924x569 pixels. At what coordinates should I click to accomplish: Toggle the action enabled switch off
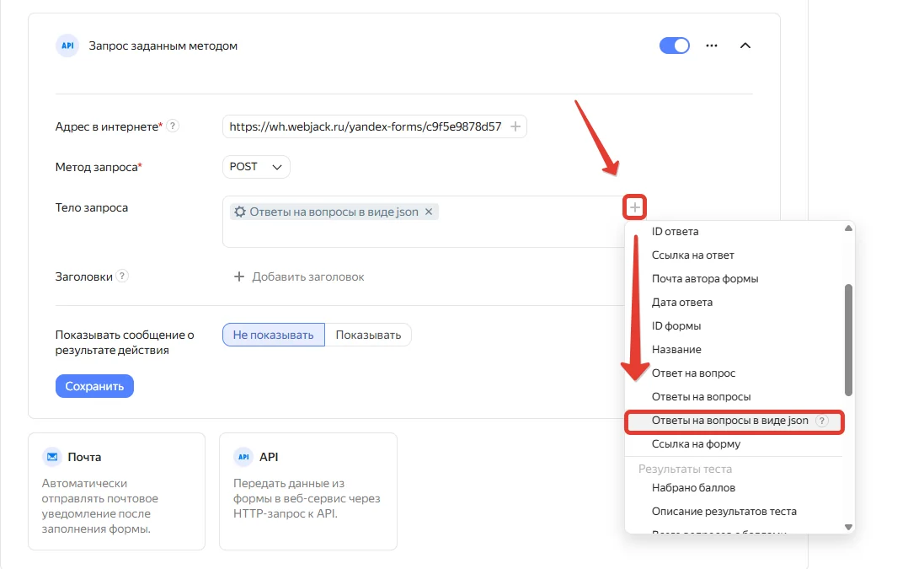pyautogui.click(x=674, y=46)
